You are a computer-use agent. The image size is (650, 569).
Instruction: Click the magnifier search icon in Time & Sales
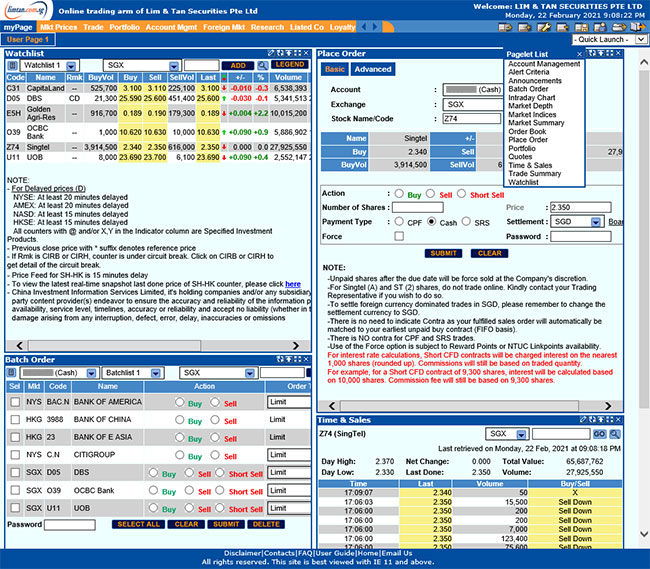[615, 434]
